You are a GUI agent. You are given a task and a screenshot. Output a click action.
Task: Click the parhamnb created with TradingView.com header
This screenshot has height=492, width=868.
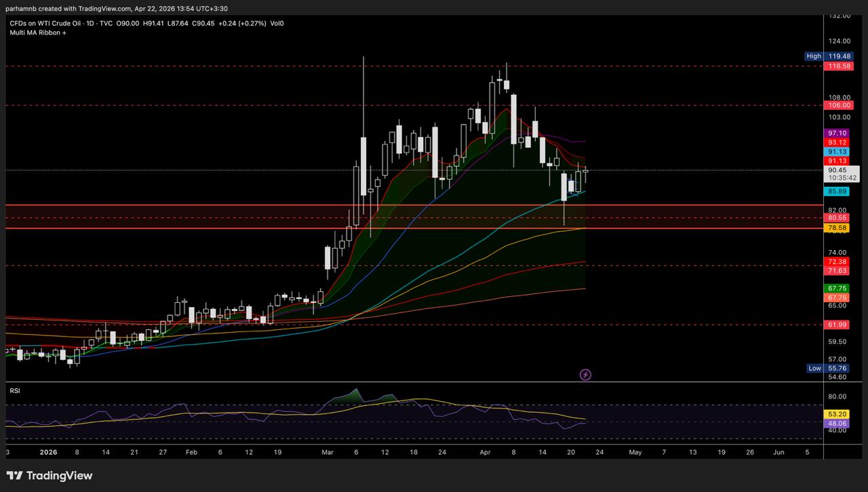pos(116,8)
